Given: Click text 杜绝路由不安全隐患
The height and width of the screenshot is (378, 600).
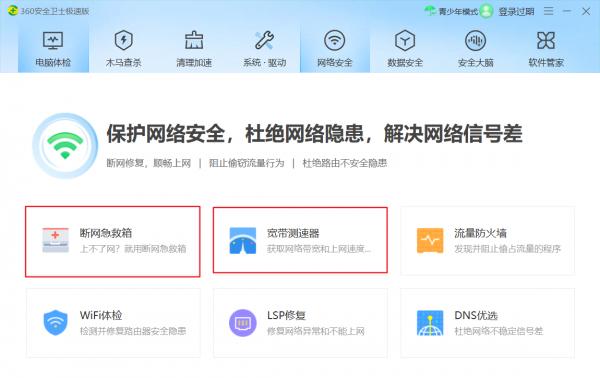Looking at the screenshot, I should [345, 163].
